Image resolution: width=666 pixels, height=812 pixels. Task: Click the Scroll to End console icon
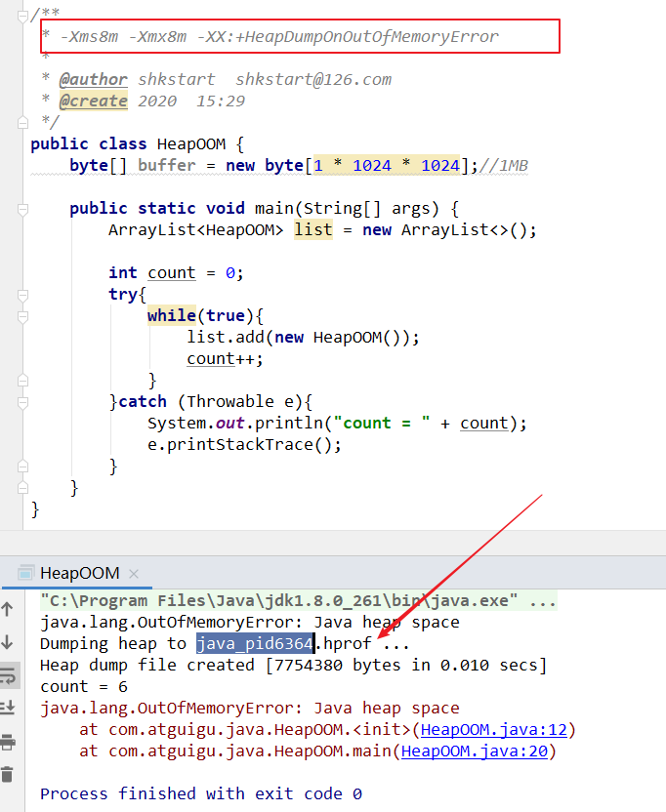click(x=7, y=708)
